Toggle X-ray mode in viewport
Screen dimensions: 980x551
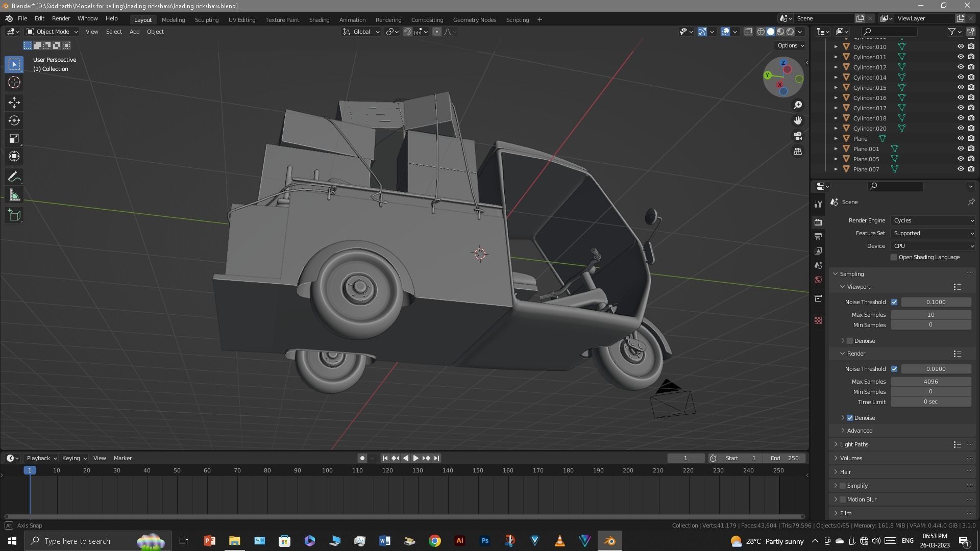748,32
